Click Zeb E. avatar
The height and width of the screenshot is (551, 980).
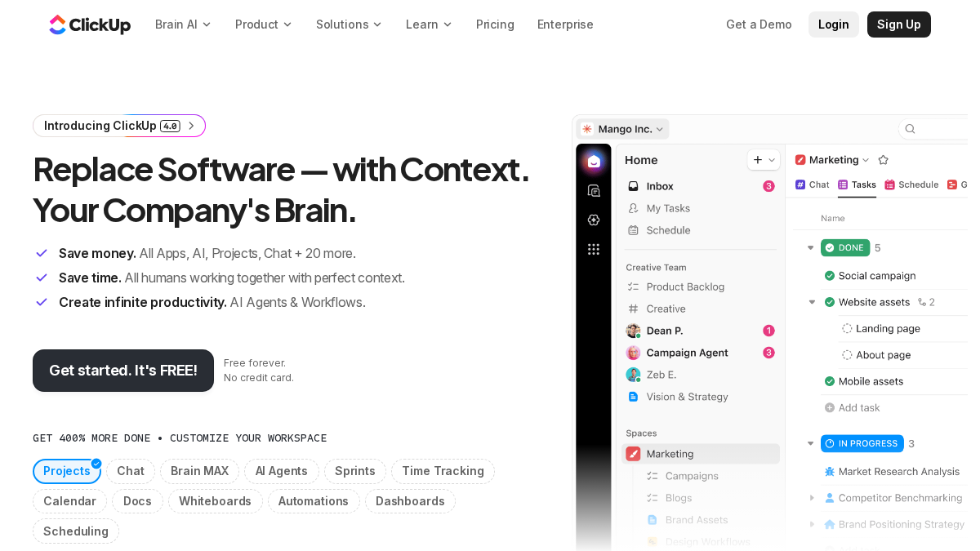pos(633,375)
